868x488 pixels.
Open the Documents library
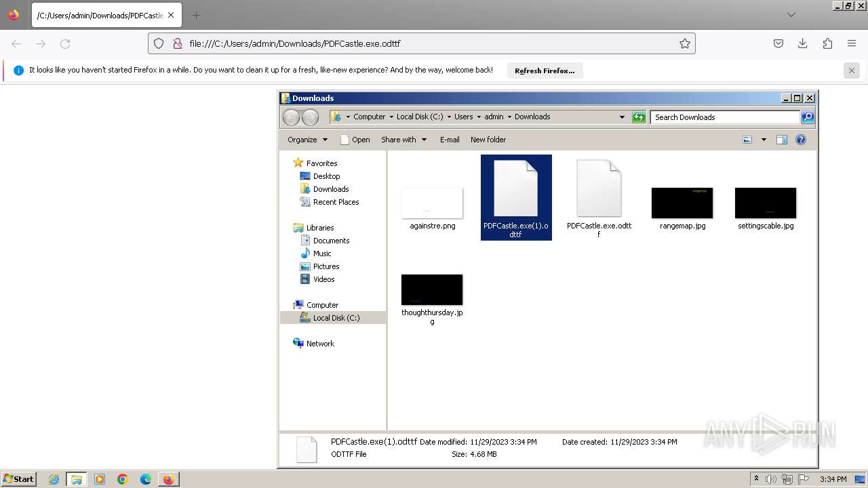click(331, 241)
